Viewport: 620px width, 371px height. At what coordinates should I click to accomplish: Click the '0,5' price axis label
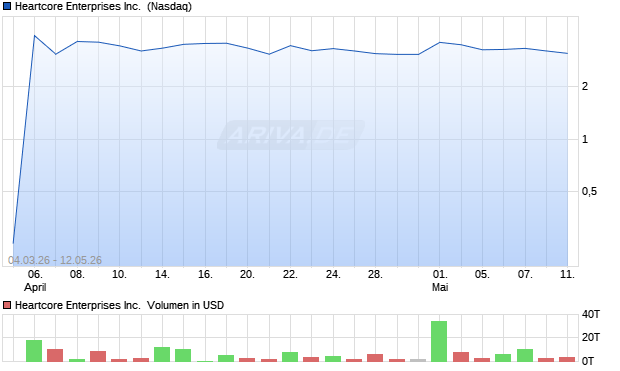[x=589, y=191]
